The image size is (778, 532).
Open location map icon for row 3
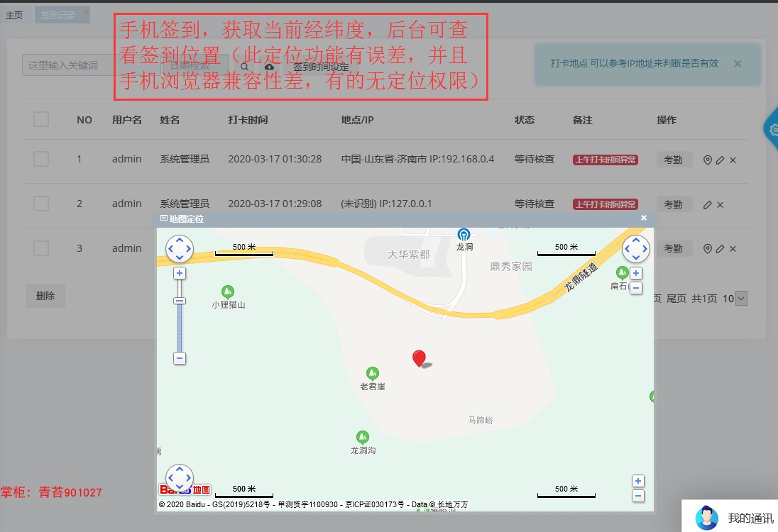click(x=708, y=248)
